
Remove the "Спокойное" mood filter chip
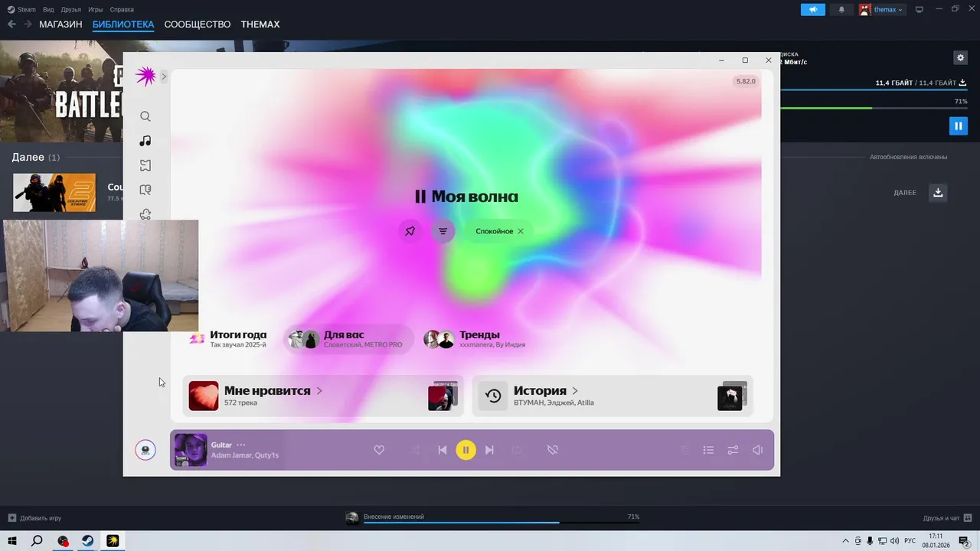[x=521, y=231]
